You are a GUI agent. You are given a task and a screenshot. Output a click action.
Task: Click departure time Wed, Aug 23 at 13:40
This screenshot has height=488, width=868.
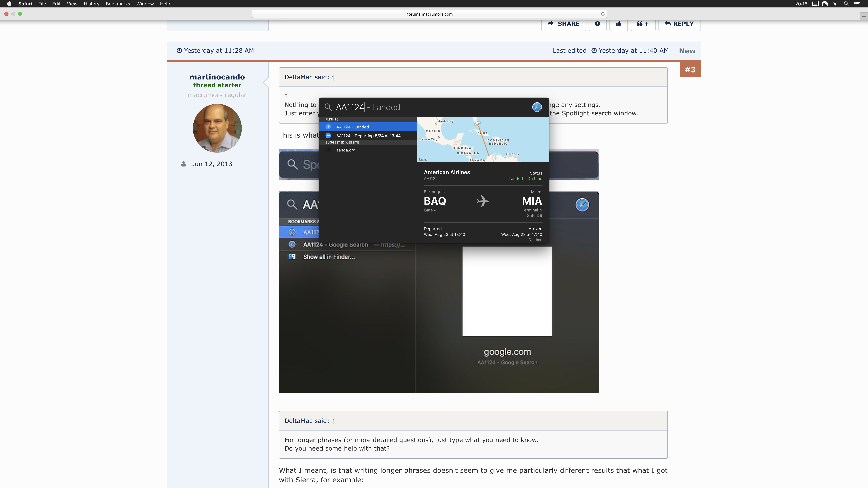[444, 235]
